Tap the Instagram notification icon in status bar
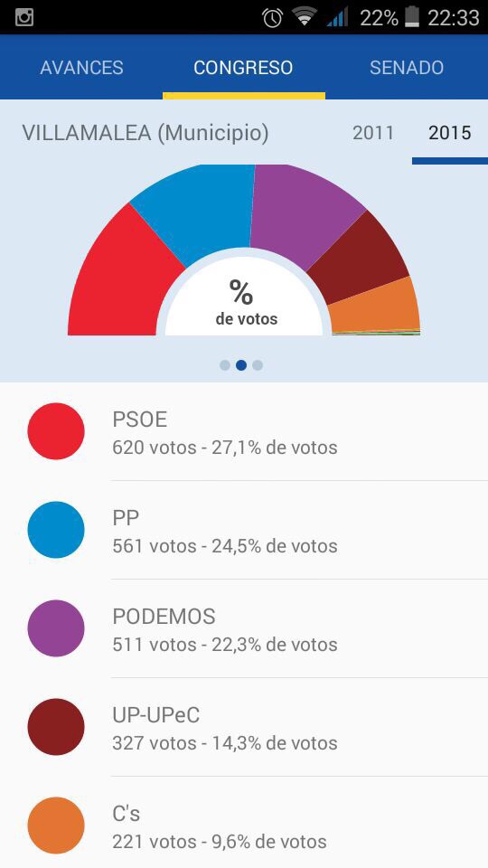Screen dimensions: 488x868 (x=23, y=17)
